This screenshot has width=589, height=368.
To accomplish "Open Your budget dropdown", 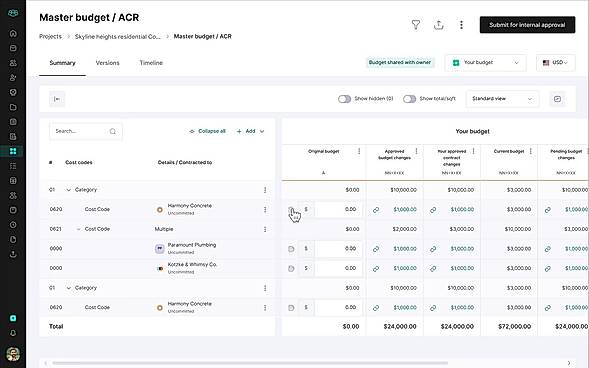I will point(485,63).
